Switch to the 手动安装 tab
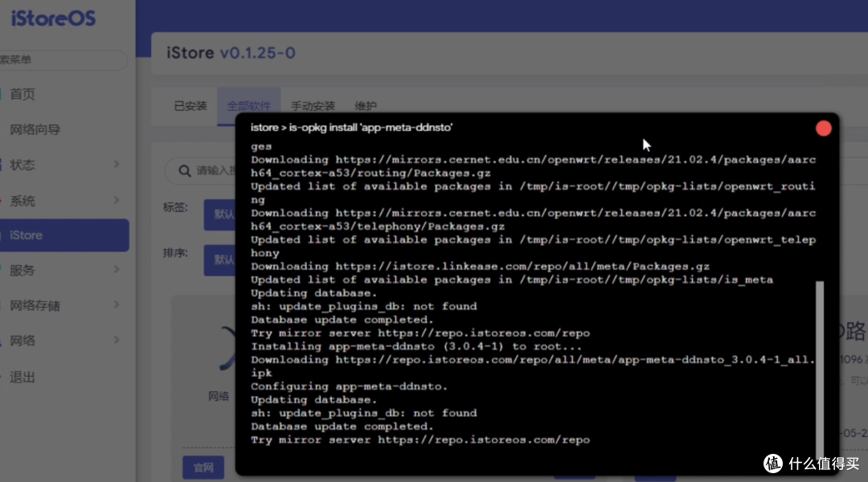This screenshot has height=482, width=868. click(313, 106)
